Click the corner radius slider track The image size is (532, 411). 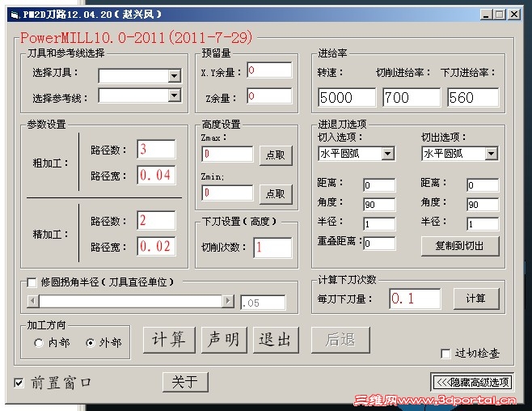pos(130,301)
